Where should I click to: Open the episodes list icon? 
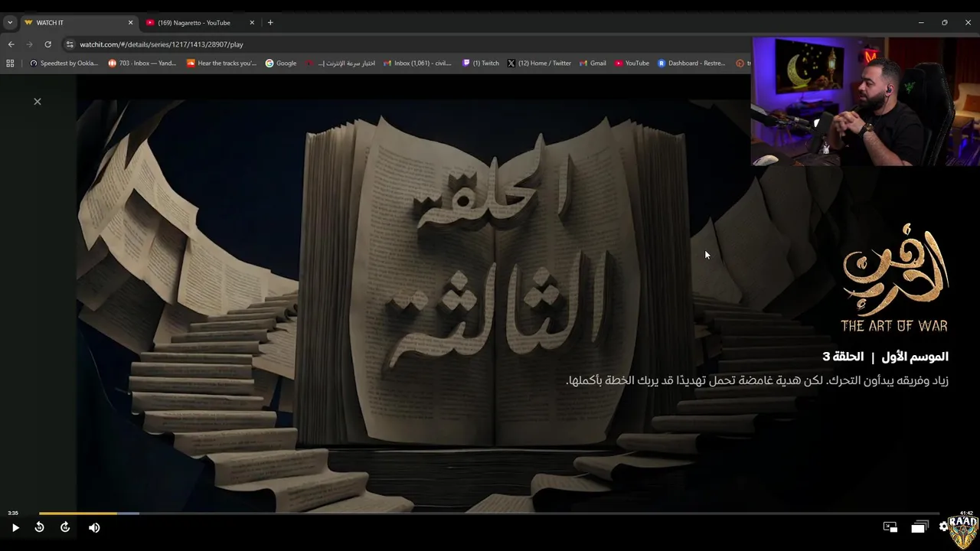920,527
